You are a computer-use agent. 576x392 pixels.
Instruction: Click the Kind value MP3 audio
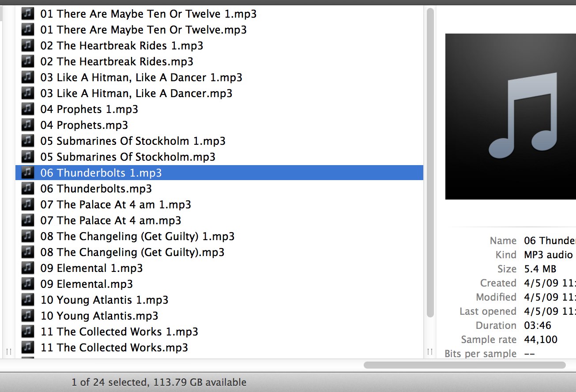549,255
